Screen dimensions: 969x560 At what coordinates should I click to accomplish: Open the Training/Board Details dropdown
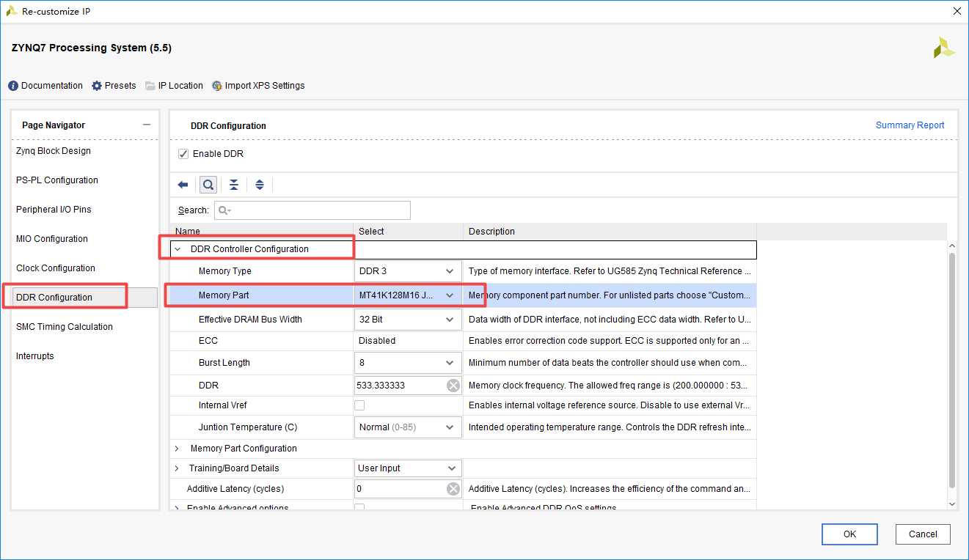pyautogui.click(x=408, y=468)
